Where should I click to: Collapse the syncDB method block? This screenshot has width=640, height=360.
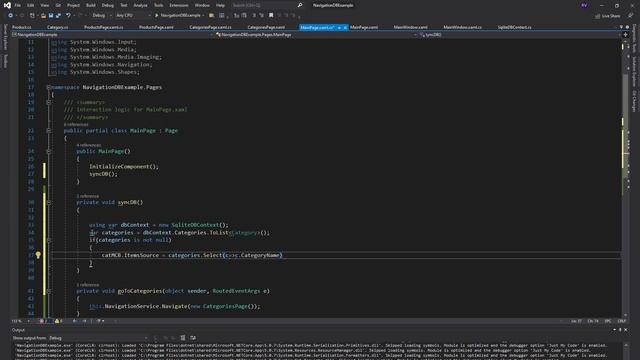49,202
